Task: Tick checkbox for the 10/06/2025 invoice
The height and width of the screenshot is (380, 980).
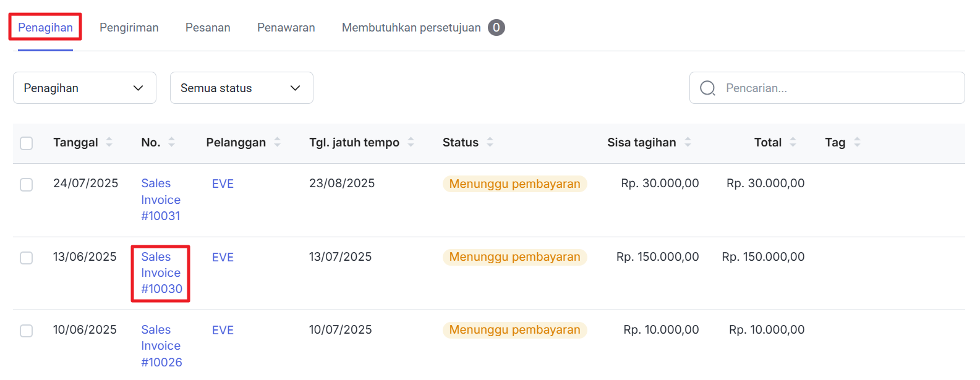Action: point(27,331)
